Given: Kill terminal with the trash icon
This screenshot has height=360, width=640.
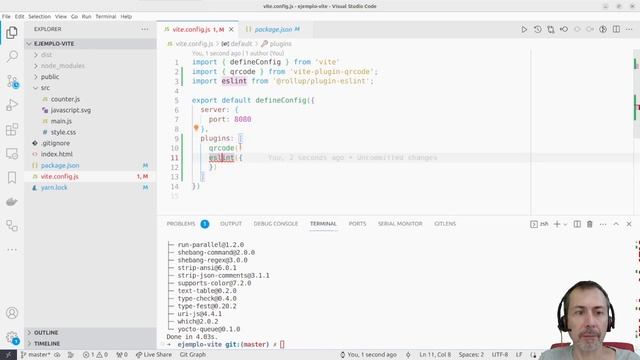Looking at the screenshot, I should point(590,224).
